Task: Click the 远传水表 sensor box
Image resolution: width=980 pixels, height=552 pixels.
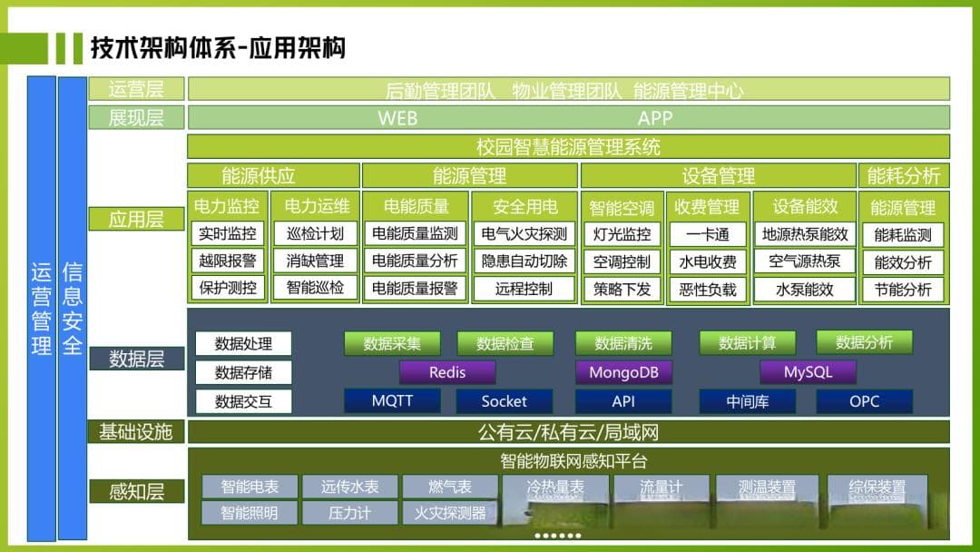Action: (x=350, y=487)
